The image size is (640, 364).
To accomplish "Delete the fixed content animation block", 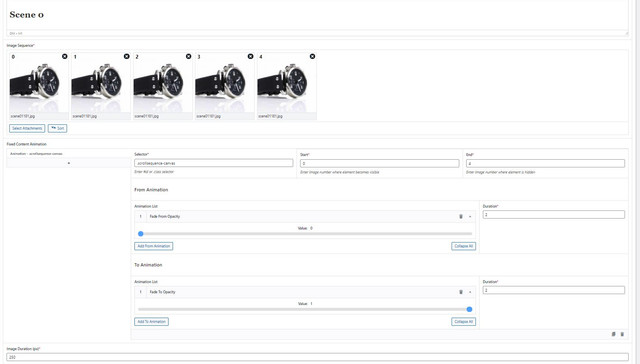I will pyautogui.click(x=622, y=334).
